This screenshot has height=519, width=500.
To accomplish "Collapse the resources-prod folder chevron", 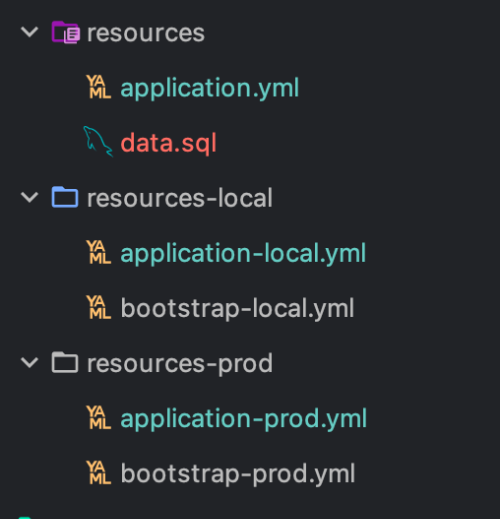I will pyautogui.click(x=30, y=363).
